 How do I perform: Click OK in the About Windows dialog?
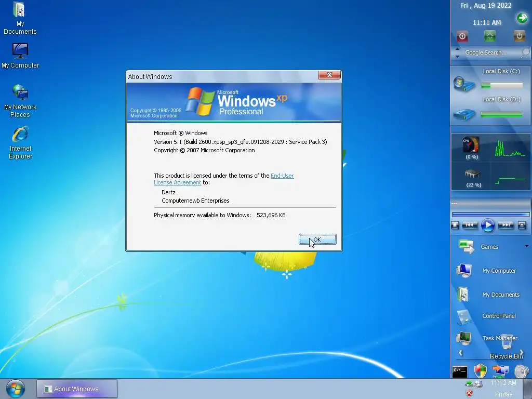tap(317, 239)
